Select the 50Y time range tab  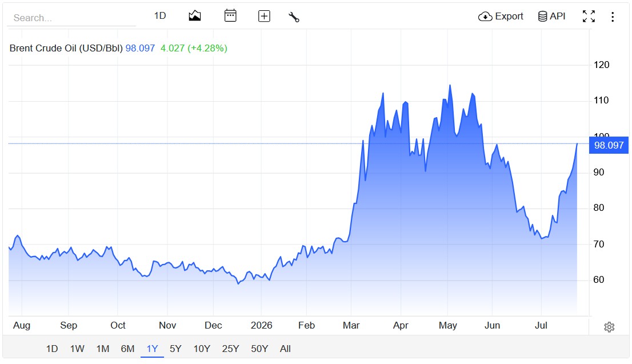click(259, 349)
